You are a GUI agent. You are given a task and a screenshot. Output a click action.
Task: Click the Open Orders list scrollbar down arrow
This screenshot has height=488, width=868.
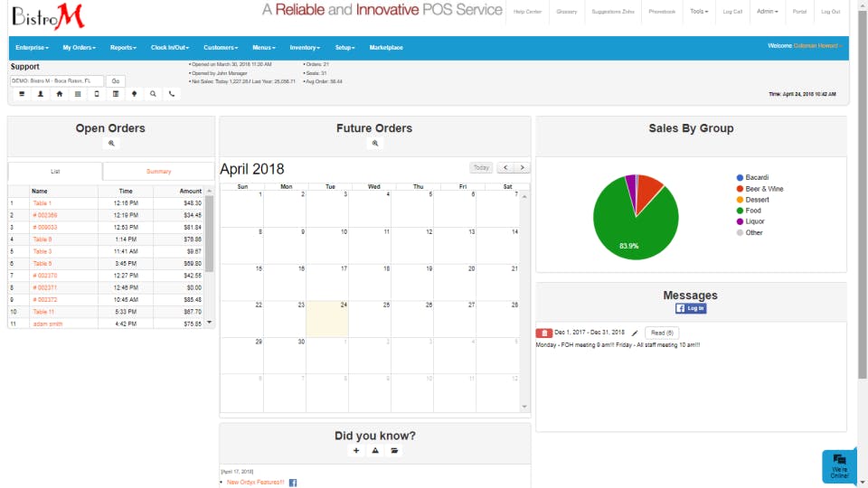click(x=209, y=322)
